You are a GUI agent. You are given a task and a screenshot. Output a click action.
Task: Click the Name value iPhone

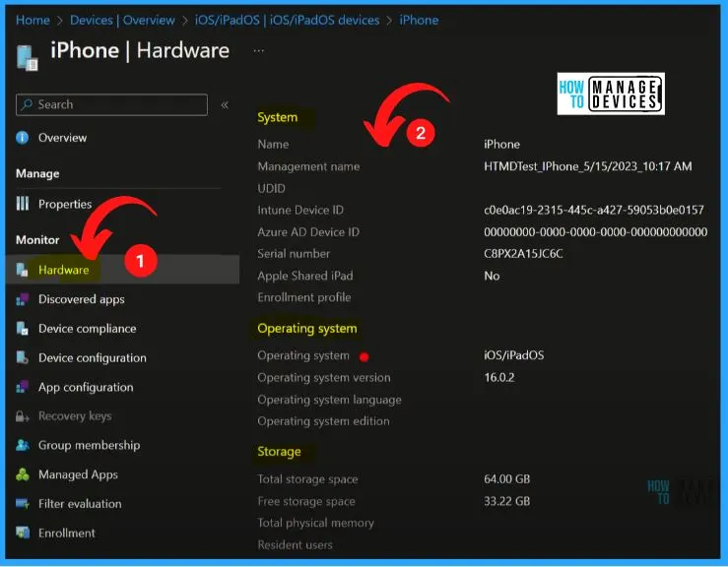pos(501,145)
